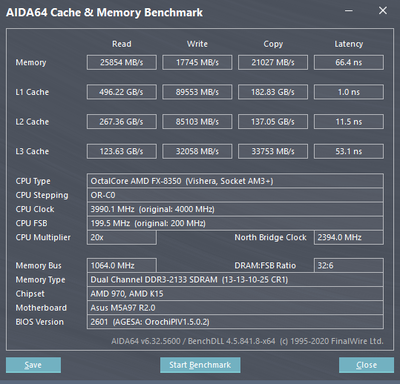Viewport: 400px width, 384px height.
Task: Select L3 Cache Latency 53.1 ns
Action: [349, 151]
